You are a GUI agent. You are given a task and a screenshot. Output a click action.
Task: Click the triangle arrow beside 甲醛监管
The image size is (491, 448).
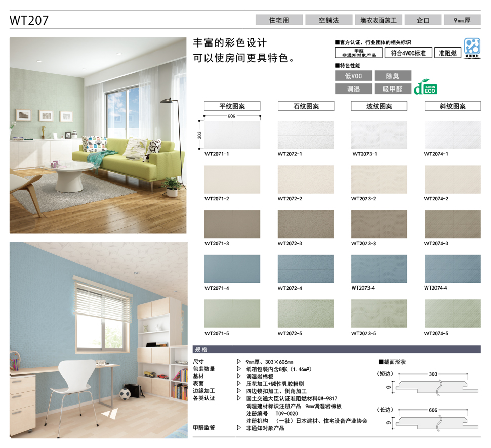pos(239,428)
